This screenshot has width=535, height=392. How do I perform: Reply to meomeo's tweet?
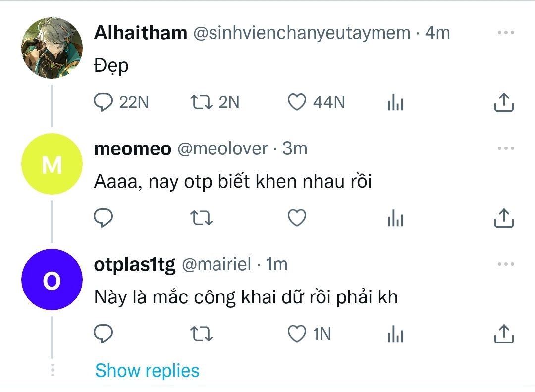coord(103,218)
